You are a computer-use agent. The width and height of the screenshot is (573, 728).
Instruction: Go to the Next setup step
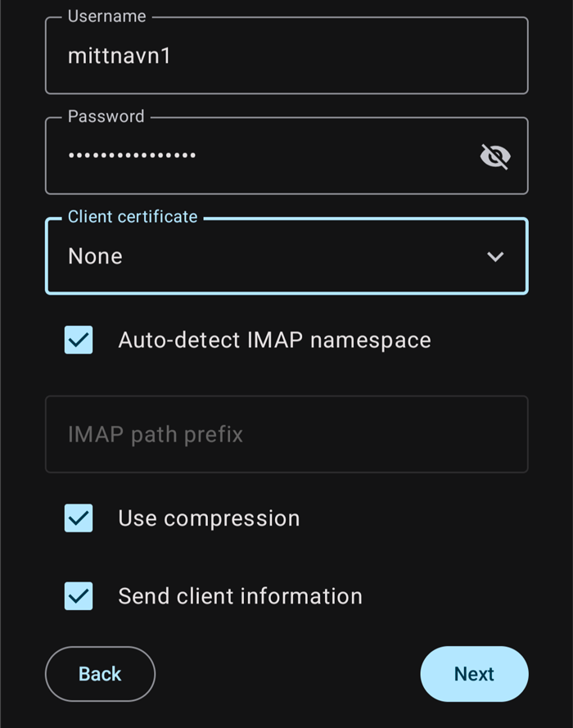(474, 674)
